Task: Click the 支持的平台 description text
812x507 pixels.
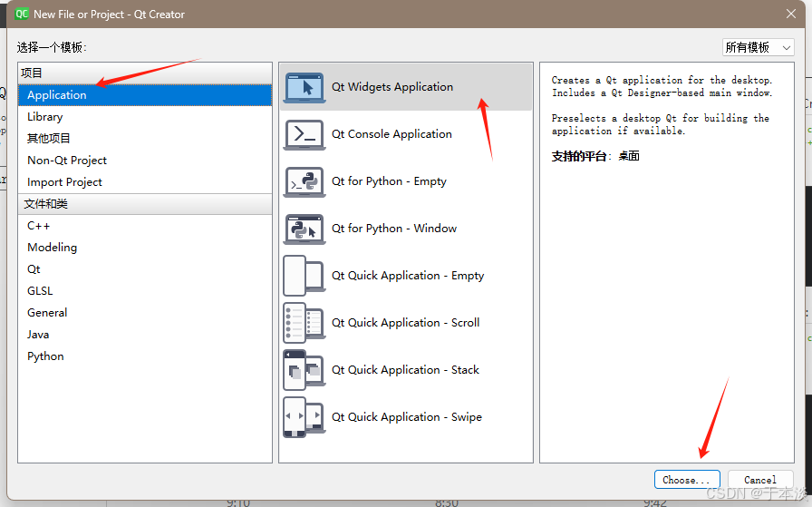Action: pyautogui.click(x=595, y=156)
